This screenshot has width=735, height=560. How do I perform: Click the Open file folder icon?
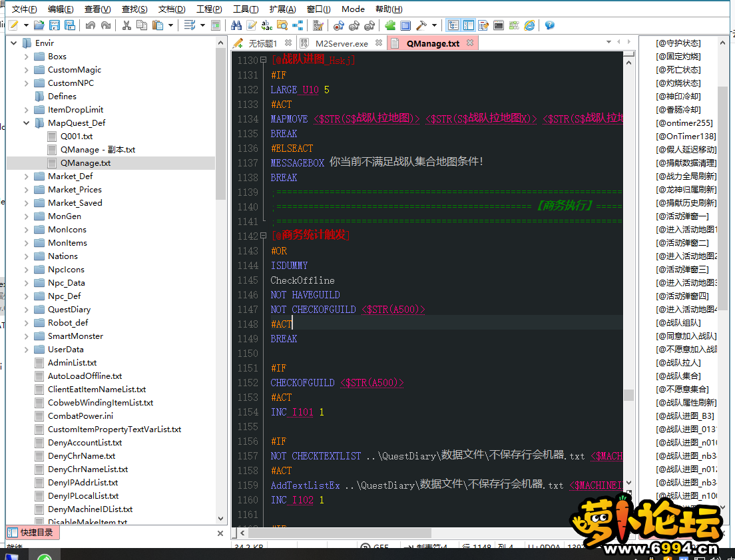(x=39, y=25)
